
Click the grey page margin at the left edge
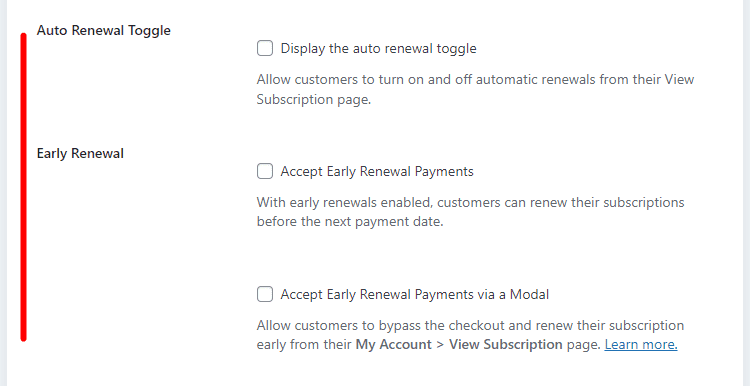(3, 193)
